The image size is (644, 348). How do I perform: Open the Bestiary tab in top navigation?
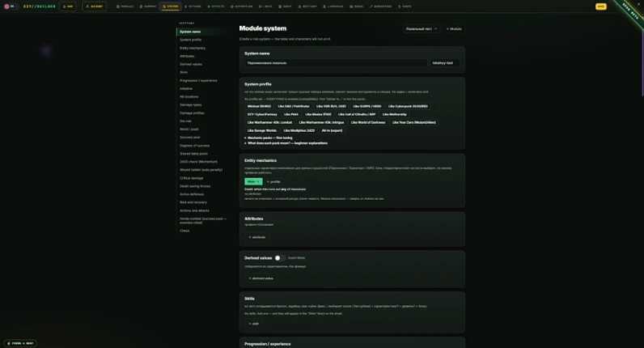[x=307, y=6]
